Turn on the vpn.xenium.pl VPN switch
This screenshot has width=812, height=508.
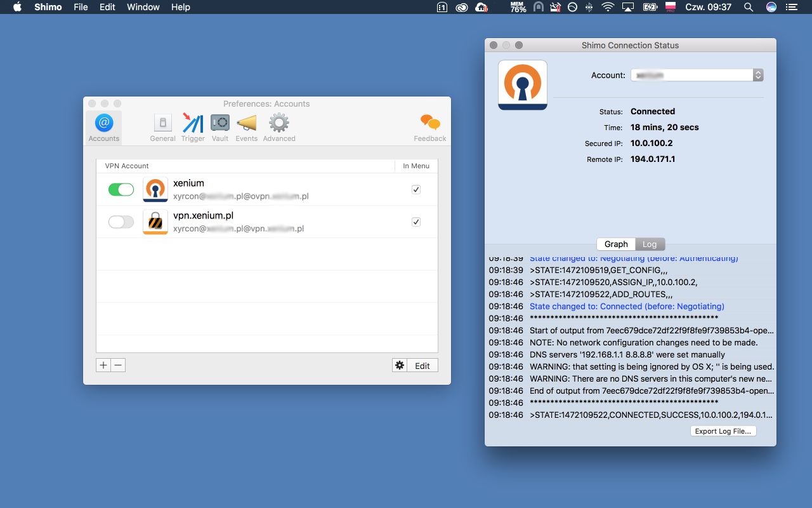click(121, 222)
